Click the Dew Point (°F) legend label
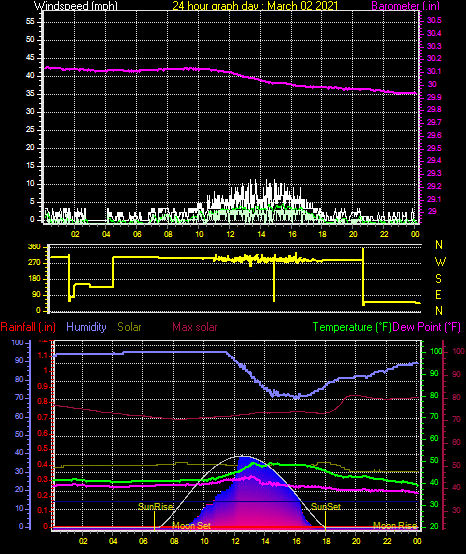The width and height of the screenshot is (466, 554). coord(426,327)
